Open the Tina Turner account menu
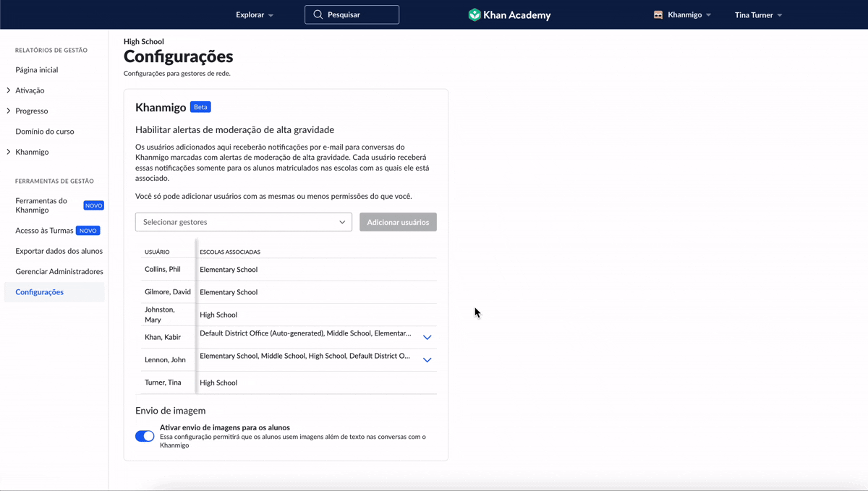The height and width of the screenshot is (491, 868). point(758,14)
